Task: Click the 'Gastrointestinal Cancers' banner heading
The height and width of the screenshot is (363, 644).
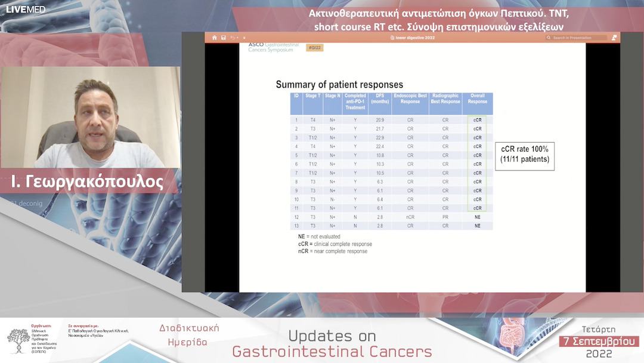Action: [332, 352]
